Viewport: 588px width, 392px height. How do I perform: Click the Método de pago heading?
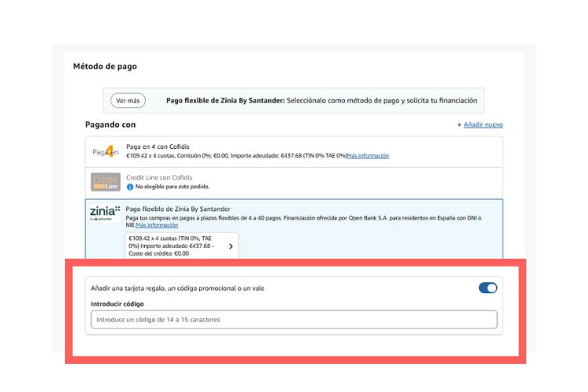(105, 67)
